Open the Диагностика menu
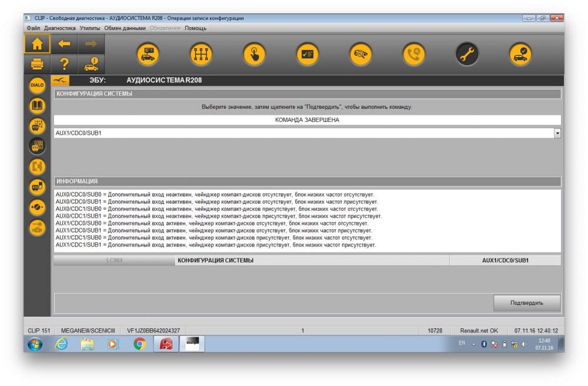The height and width of the screenshot is (386, 588). pos(59,28)
